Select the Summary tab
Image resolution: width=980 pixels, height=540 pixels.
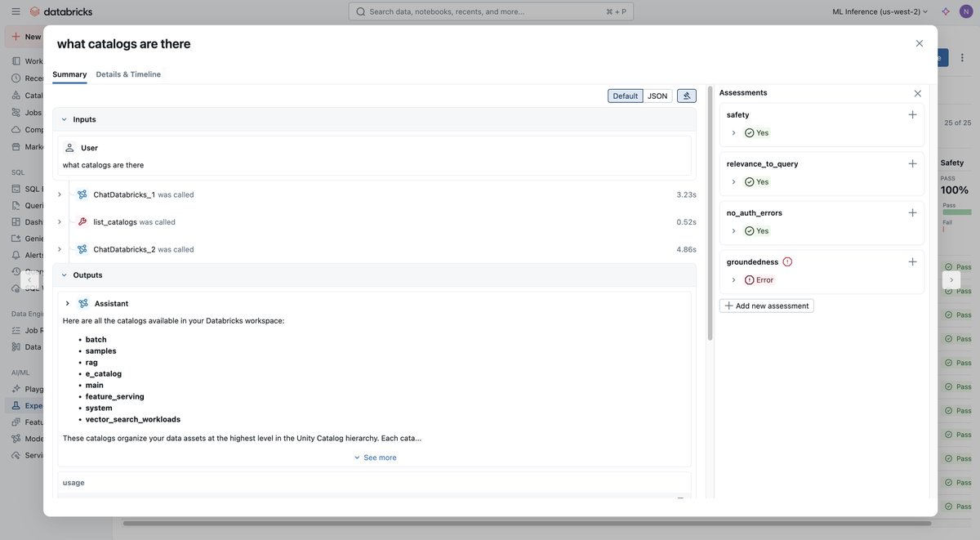click(x=69, y=74)
